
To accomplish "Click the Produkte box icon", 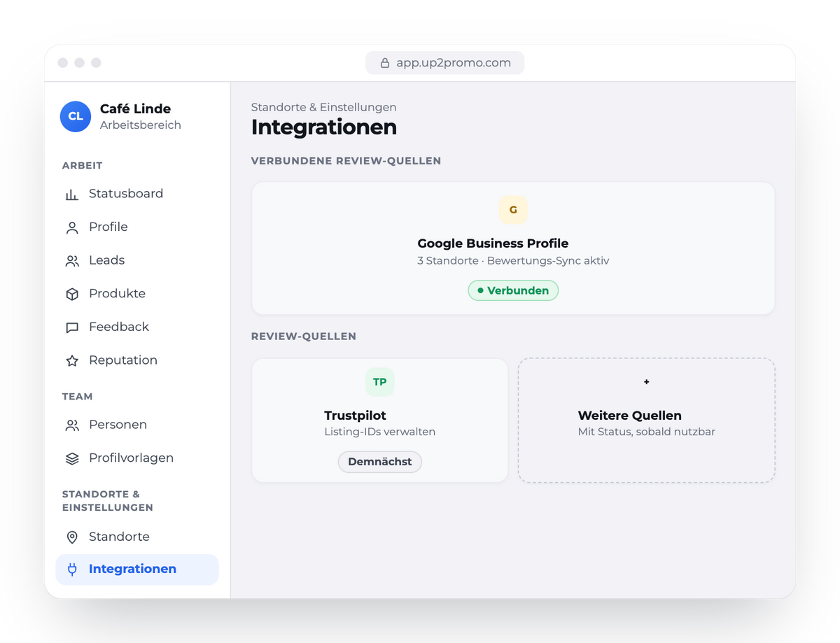I will click(72, 294).
